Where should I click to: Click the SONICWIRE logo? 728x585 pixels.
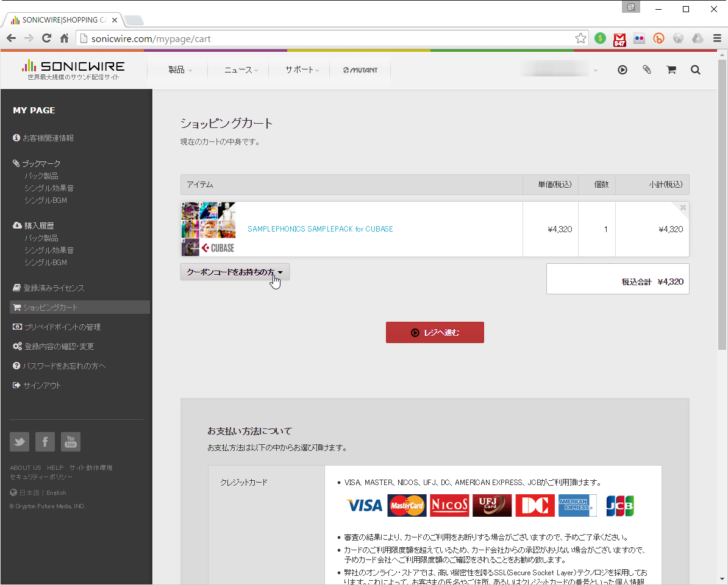pos(73,69)
